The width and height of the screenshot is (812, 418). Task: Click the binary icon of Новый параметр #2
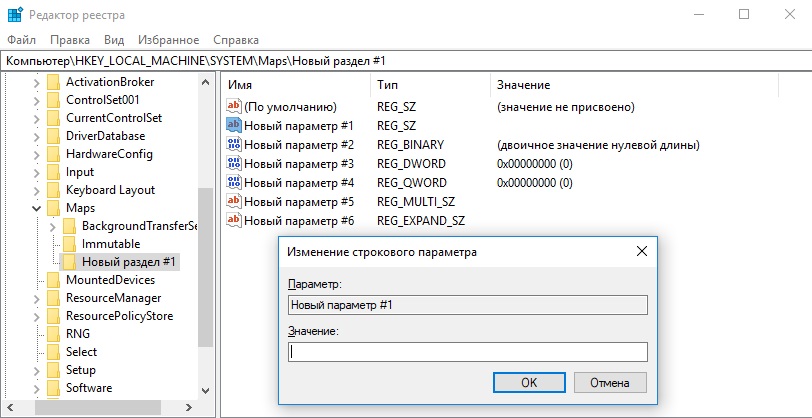(234, 145)
